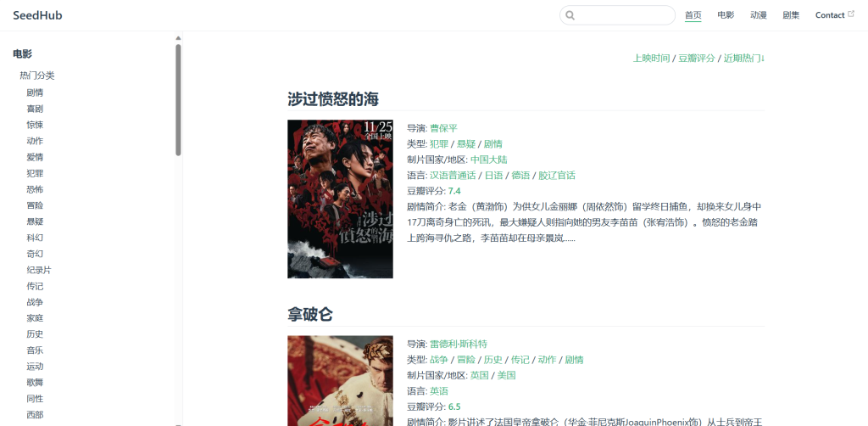The width and height of the screenshot is (868, 426).
Task: Choose sidebar category 运动
Action: (35, 366)
